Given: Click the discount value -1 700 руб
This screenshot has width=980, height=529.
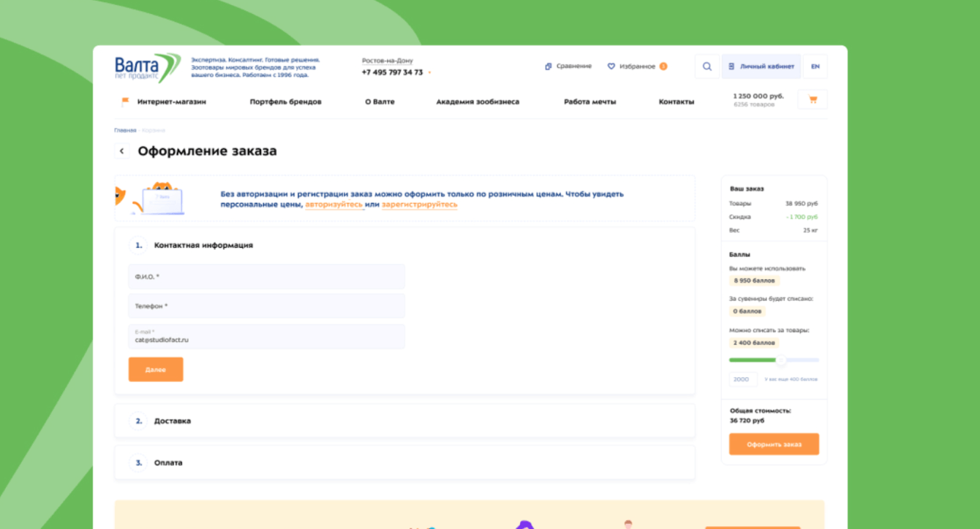Looking at the screenshot, I should click(802, 217).
